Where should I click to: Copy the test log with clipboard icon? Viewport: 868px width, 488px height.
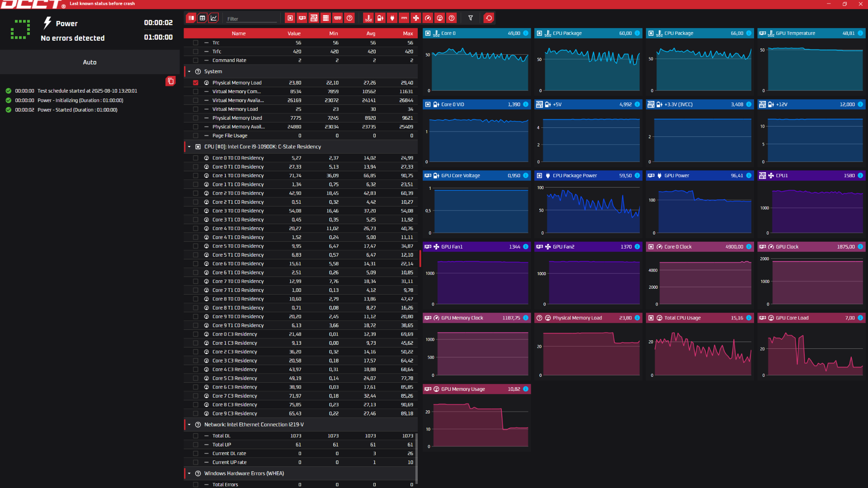click(x=170, y=81)
